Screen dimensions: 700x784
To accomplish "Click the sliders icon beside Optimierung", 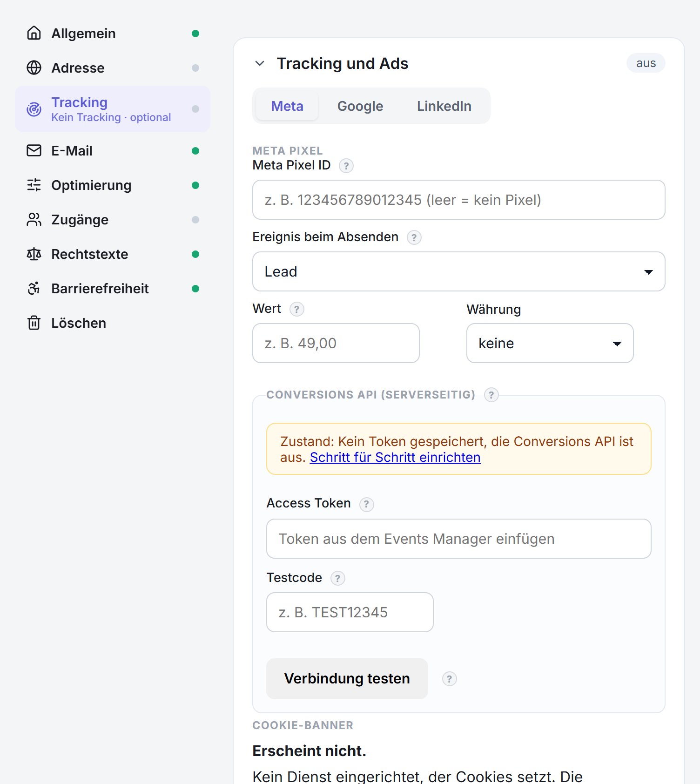I will (x=34, y=185).
